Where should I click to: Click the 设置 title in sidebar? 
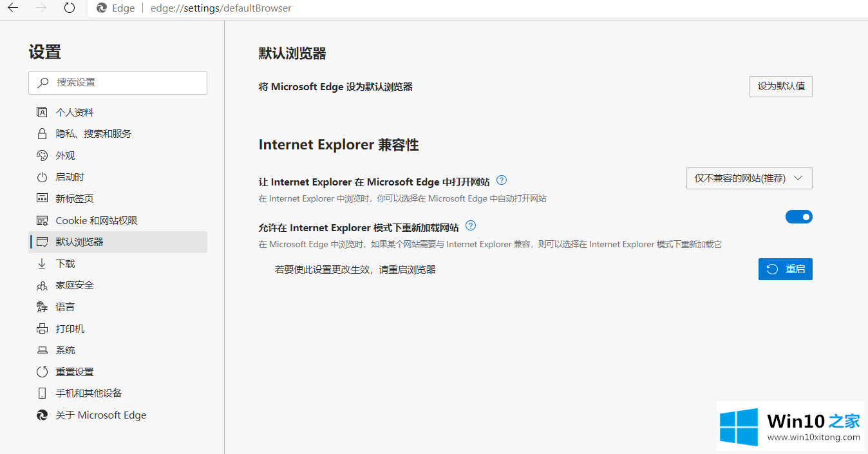(x=45, y=52)
